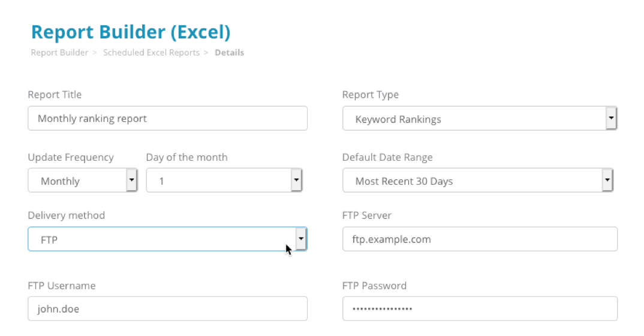Viewport: 644px width, 336px height.
Task: Click the FTP Username field with john.doe
Action: pyautogui.click(x=167, y=309)
